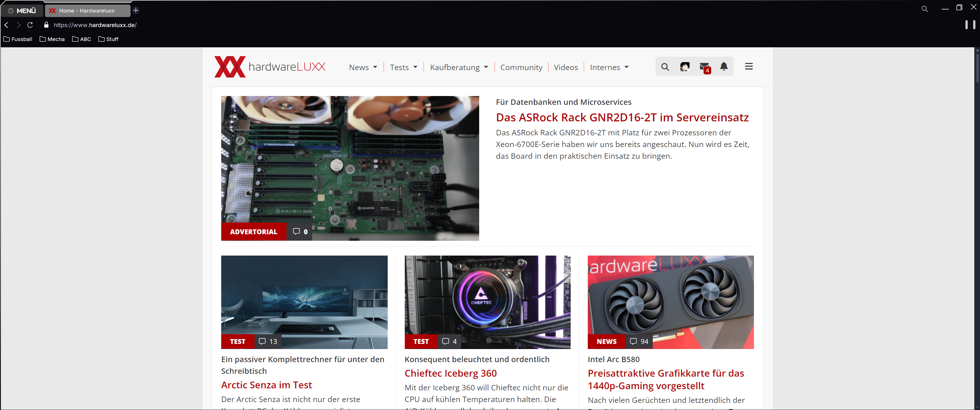The height and width of the screenshot is (410, 980).
Task: Focus the address bar URL field
Action: [95, 25]
